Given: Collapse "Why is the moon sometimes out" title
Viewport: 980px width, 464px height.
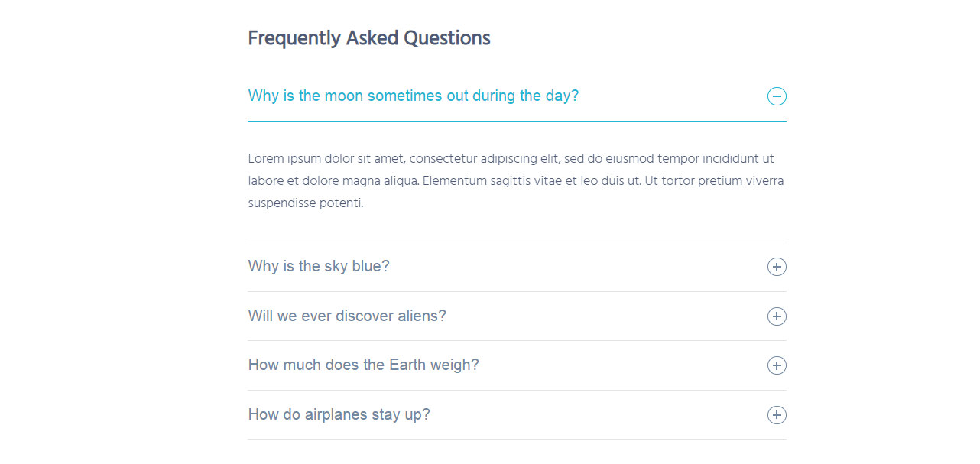Looking at the screenshot, I should (x=414, y=96).
